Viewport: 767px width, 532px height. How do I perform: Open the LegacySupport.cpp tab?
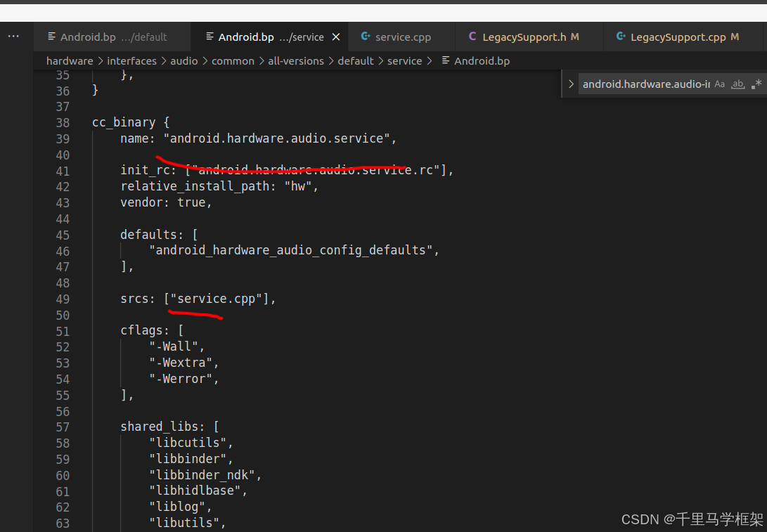[x=683, y=37]
